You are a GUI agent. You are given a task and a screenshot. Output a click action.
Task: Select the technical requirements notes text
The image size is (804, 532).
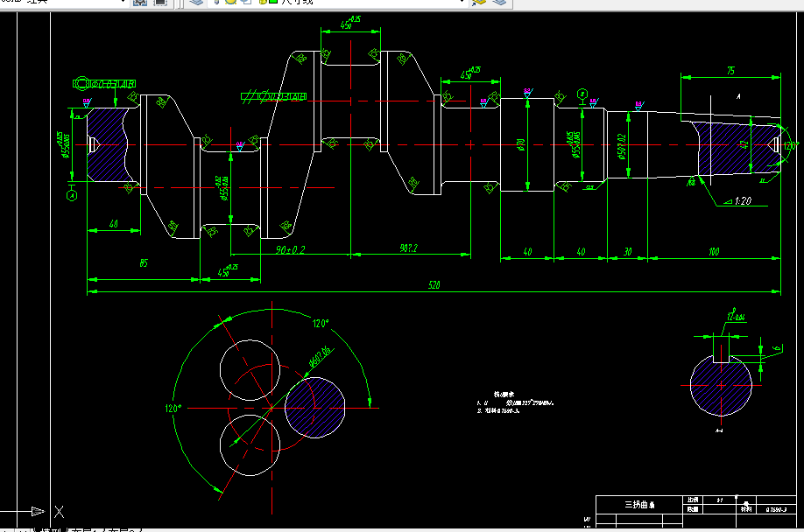point(515,402)
